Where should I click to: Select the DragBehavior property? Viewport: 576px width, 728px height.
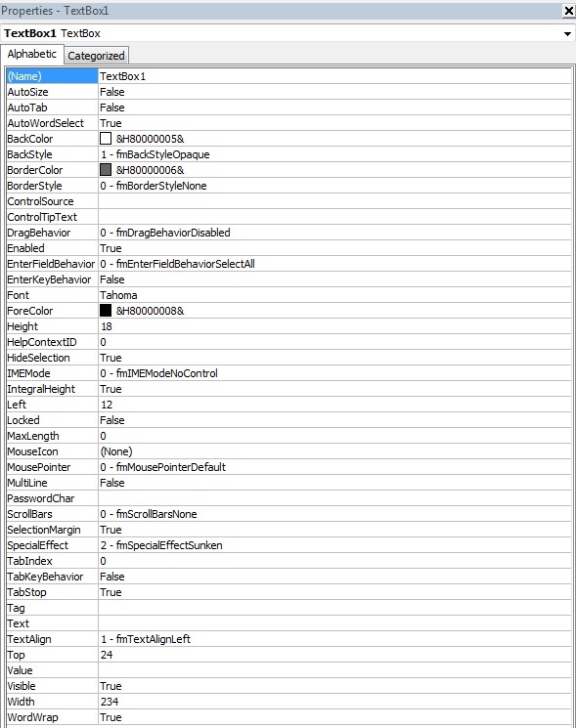52,233
